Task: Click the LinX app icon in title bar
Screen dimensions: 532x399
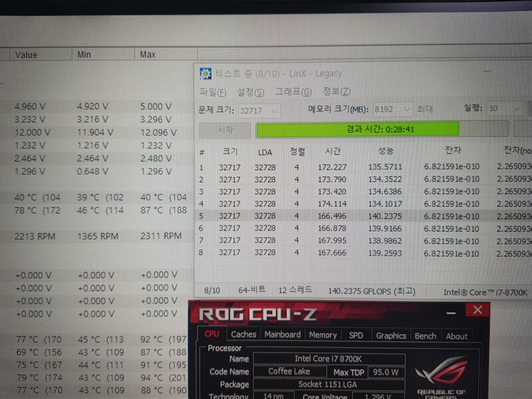Action: pyautogui.click(x=205, y=74)
